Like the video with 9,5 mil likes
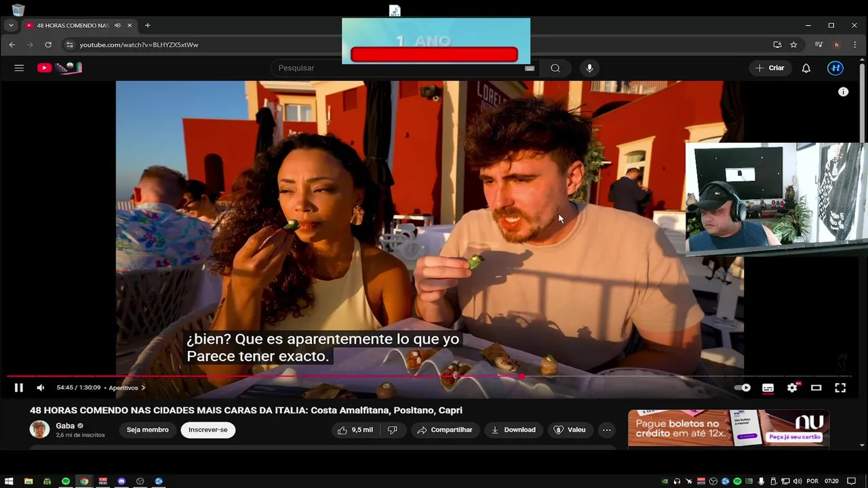868x488 pixels. pyautogui.click(x=355, y=430)
